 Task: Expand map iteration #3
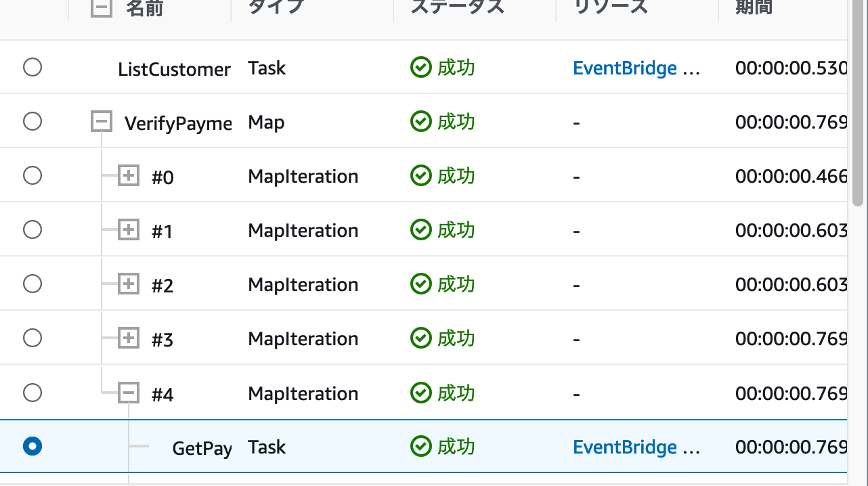click(129, 337)
